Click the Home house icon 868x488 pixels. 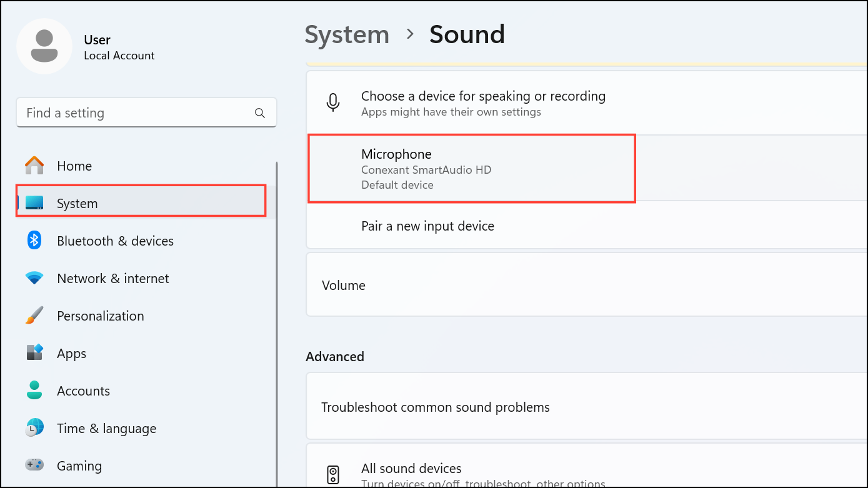pos(34,166)
